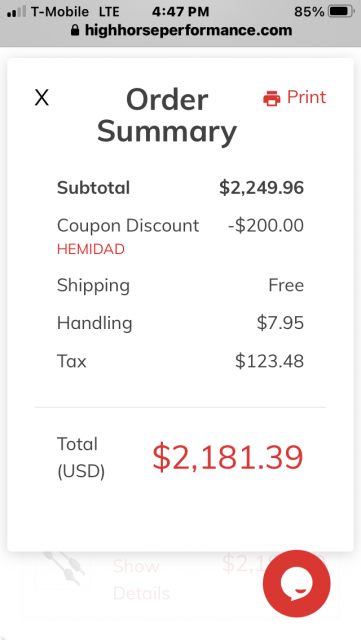The height and width of the screenshot is (640, 361).
Task: Click the faded Show Details link
Action: pyautogui.click(x=141, y=580)
